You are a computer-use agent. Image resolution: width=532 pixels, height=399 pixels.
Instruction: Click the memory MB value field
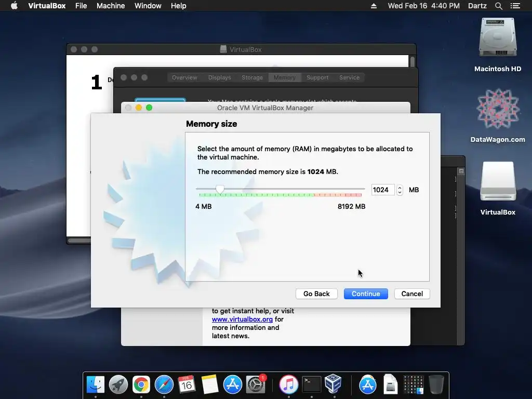[x=383, y=190]
